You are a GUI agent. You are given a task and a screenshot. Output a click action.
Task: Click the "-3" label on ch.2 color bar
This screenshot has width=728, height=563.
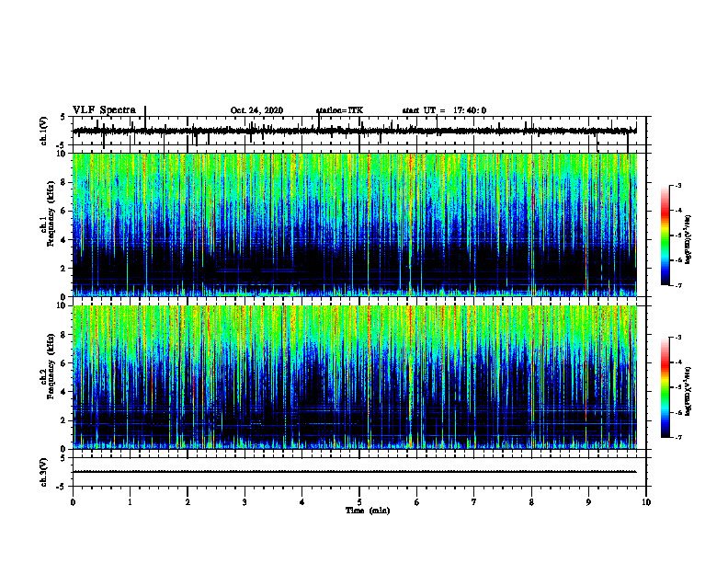click(677, 338)
